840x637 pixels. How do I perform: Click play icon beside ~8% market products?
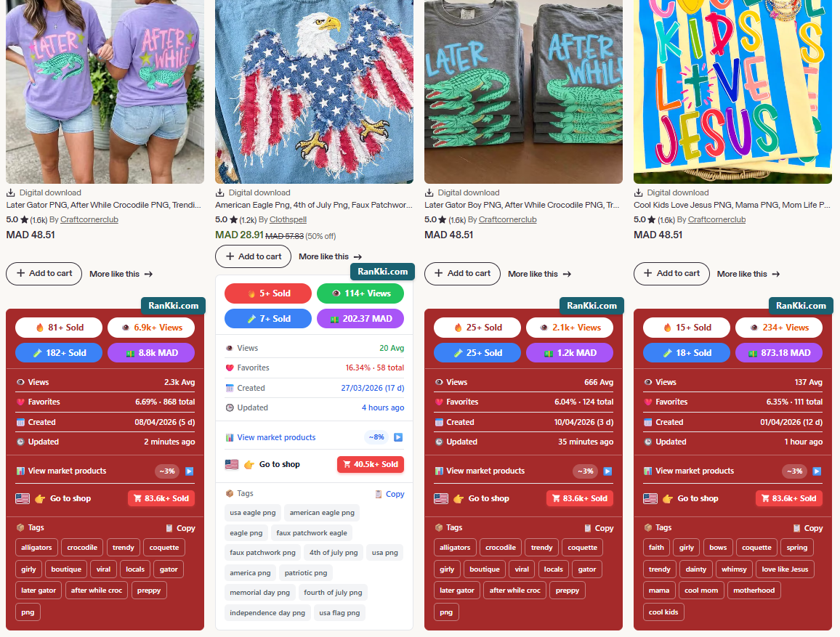tap(398, 437)
